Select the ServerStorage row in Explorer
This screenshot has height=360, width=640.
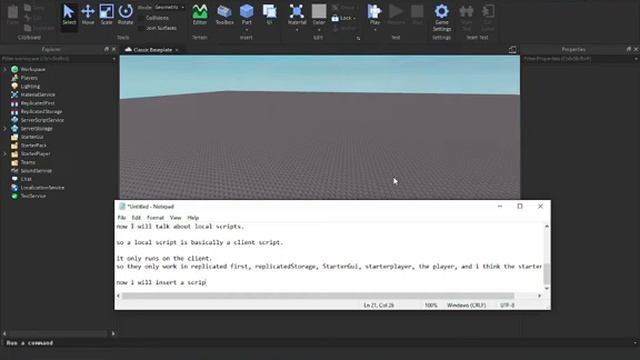tap(58, 129)
